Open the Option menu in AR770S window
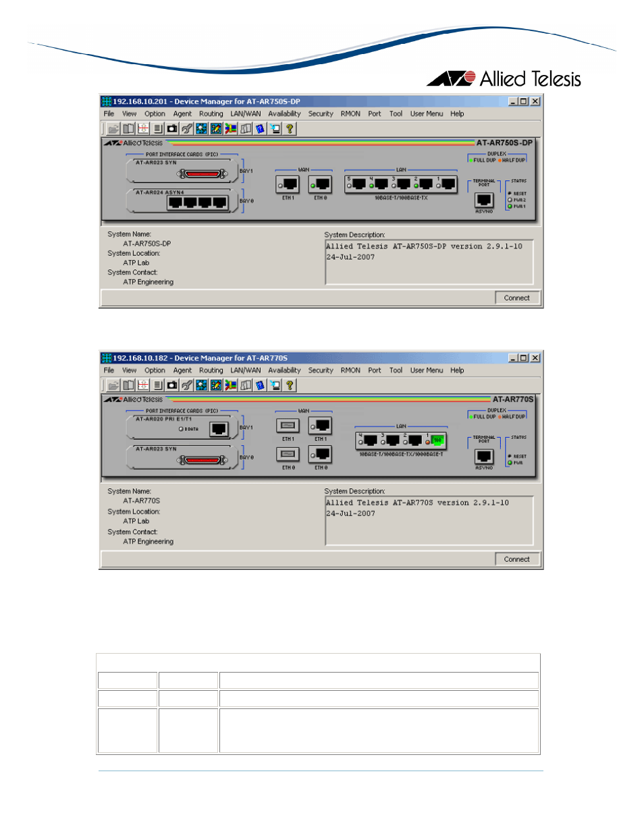The height and width of the screenshot is (834, 644). 155,370
